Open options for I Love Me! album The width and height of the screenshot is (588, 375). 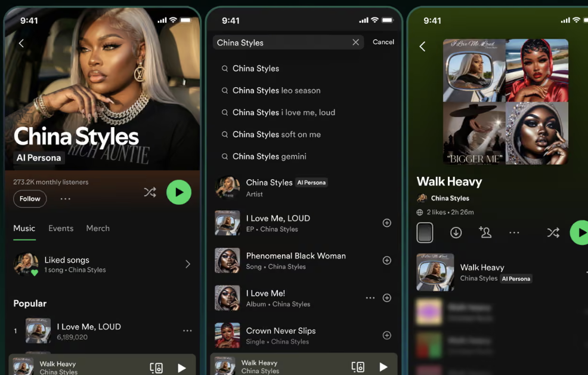point(370,298)
